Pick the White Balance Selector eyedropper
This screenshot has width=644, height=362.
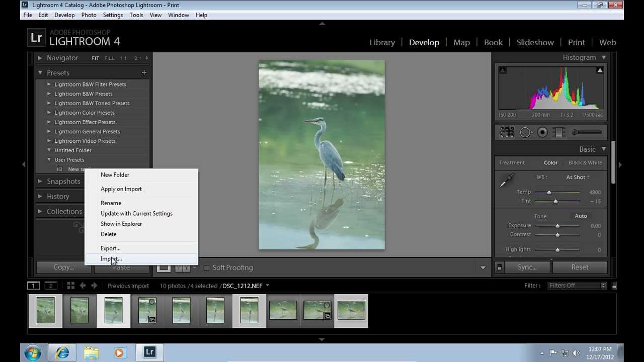[x=507, y=180]
